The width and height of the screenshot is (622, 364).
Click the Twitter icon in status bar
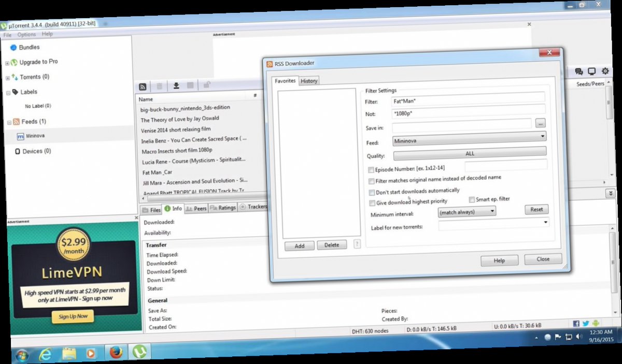tap(586, 324)
